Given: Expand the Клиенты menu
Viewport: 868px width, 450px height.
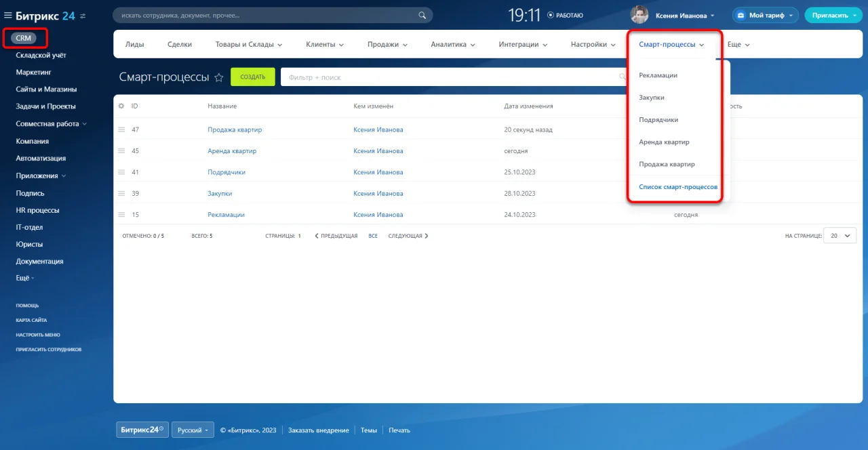Looking at the screenshot, I should tap(325, 44).
